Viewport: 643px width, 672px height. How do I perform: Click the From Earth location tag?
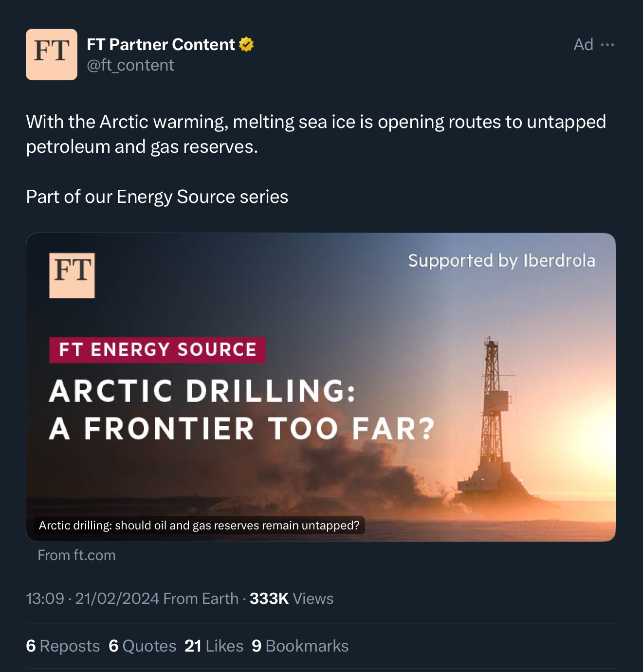click(199, 599)
